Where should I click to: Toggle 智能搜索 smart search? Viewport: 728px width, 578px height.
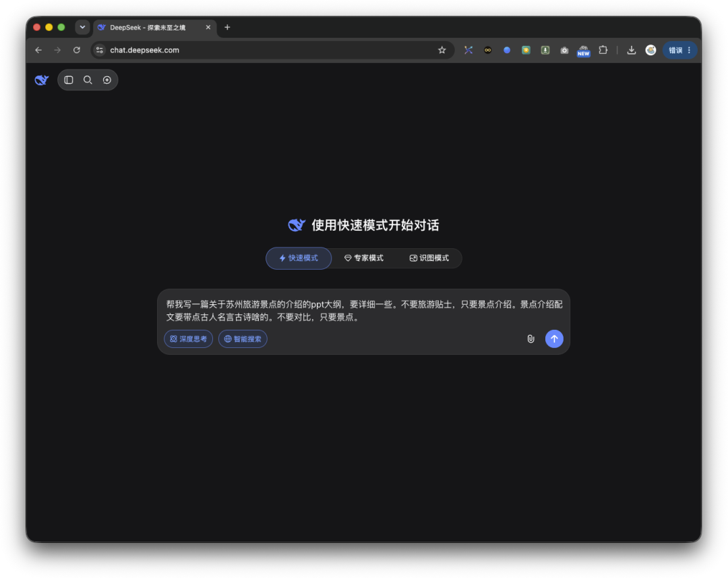click(243, 339)
